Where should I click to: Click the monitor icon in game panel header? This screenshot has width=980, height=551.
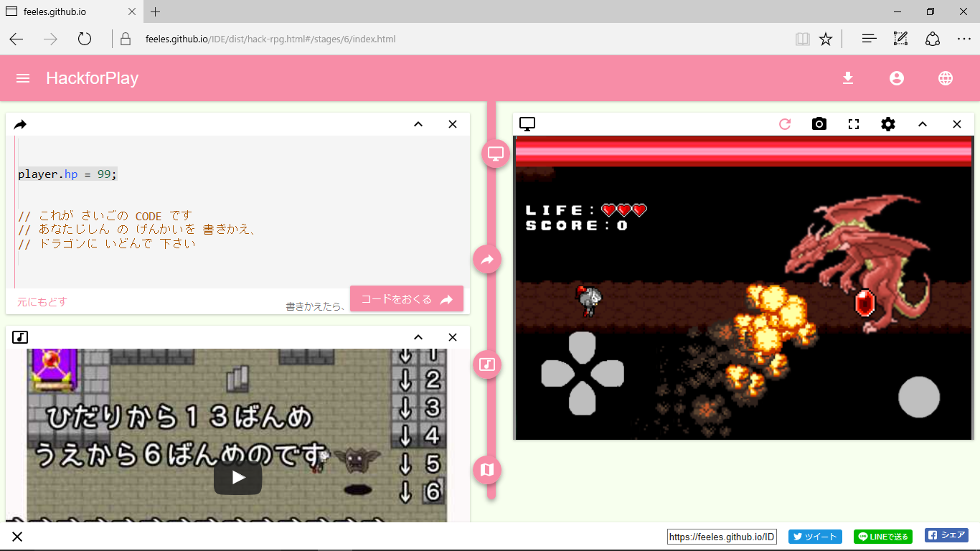(527, 124)
